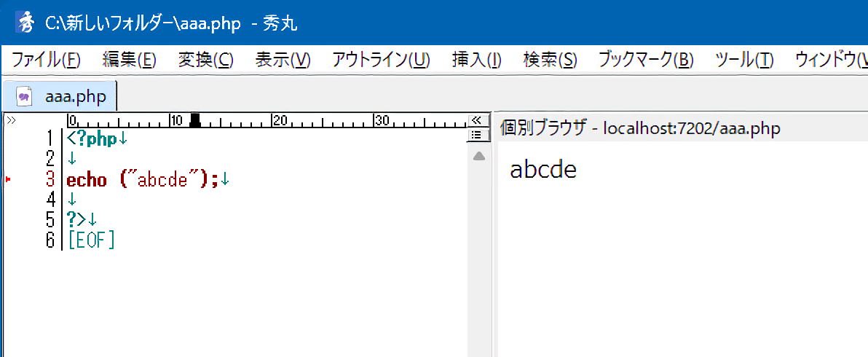This screenshot has height=357, width=868.
Task: Click line number 5 in the gutter
Action: [50, 219]
